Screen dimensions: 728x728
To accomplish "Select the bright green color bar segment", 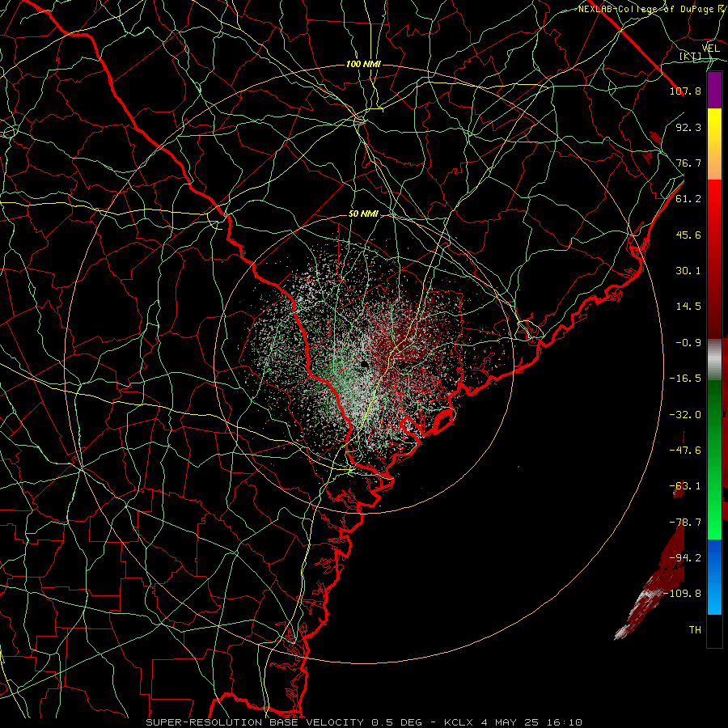I will [714, 459].
